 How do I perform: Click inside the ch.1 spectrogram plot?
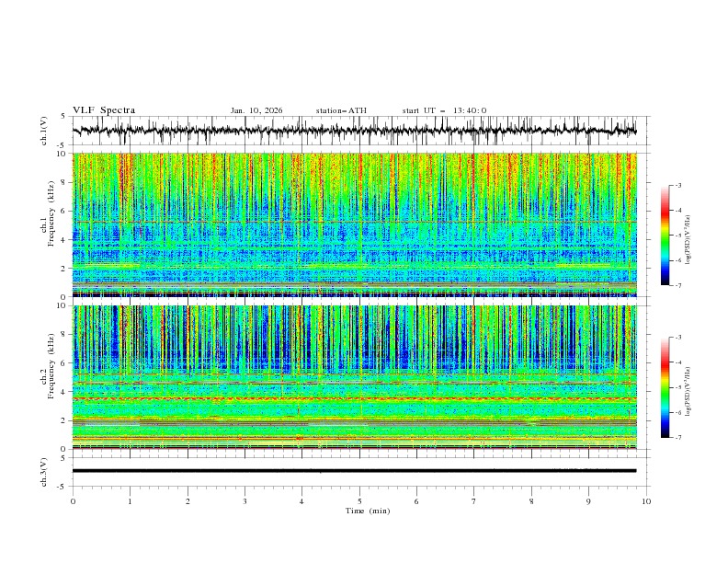point(354,224)
